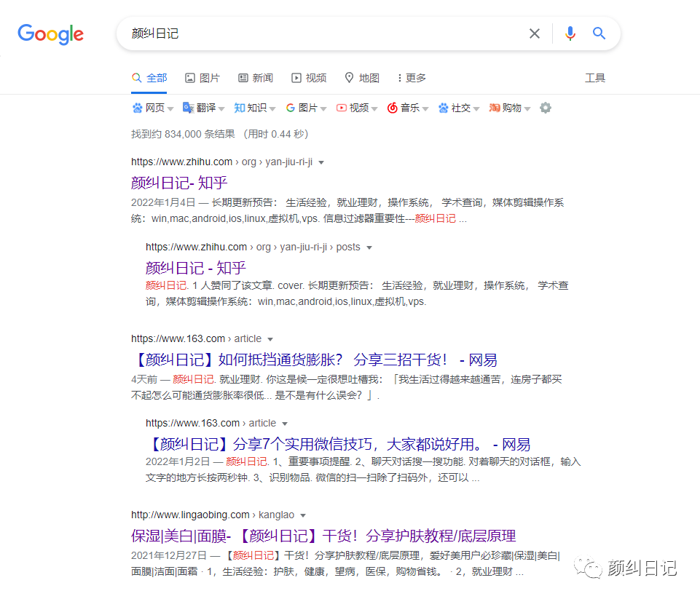
Task: Click the URL https://www.zhihu.com › org › yan-jiu-ri-ji
Action: [222, 162]
